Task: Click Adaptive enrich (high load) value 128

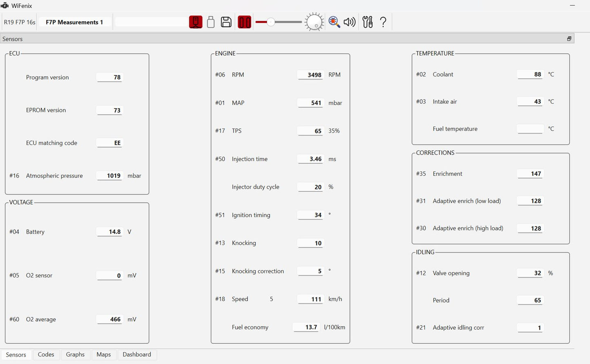Action: tap(530, 229)
